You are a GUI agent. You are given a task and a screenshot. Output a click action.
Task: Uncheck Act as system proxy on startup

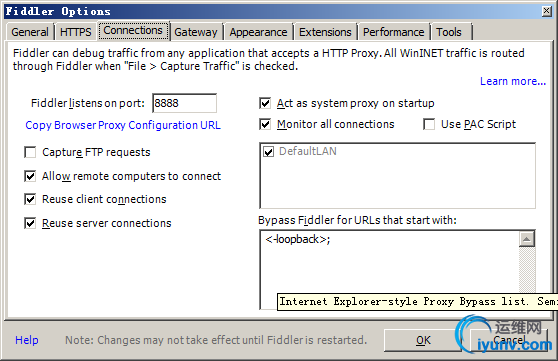[x=265, y=104]
